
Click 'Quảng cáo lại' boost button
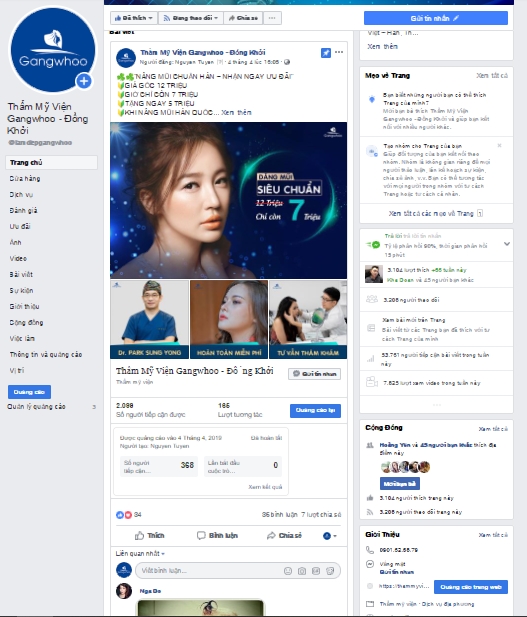pos(315,410)
